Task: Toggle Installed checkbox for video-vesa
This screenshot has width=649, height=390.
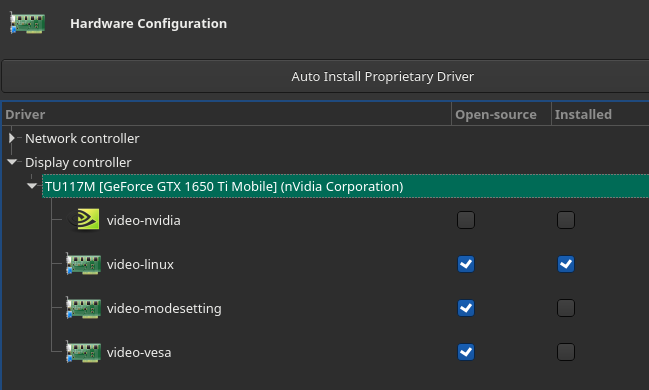Action: pyautogui.click(x=566, y=352)
